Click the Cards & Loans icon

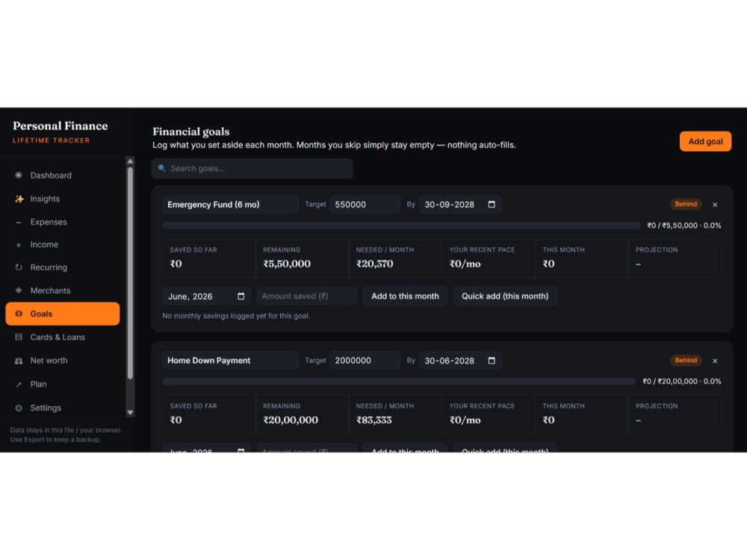pyautogui.click(x=19, y=337)
